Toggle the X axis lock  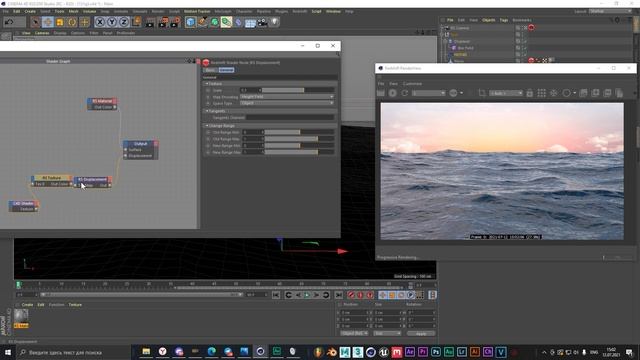click(x=100, y=22)
